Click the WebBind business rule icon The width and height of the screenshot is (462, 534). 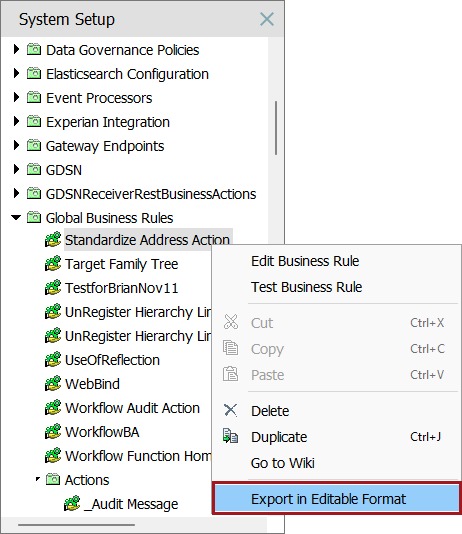pos(53,383)
